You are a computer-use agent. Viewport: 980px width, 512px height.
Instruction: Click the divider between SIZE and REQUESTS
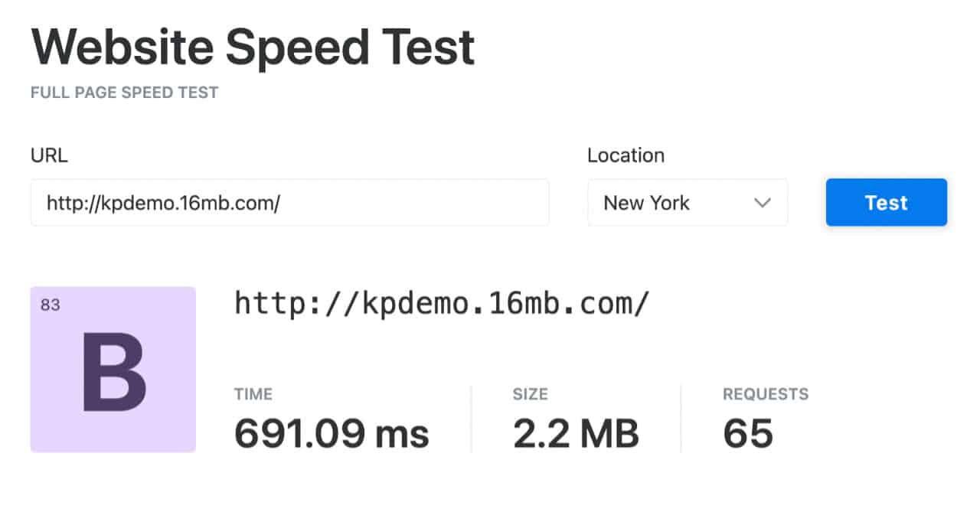click(x=681, y=418)
